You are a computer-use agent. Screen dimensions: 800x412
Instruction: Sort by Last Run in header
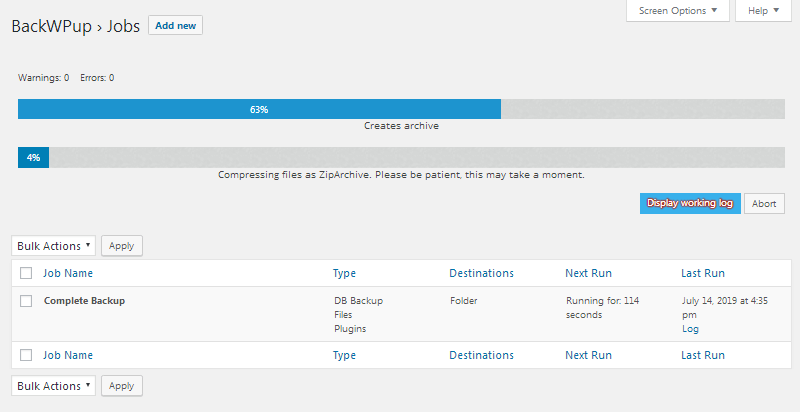tap(703, 273)
